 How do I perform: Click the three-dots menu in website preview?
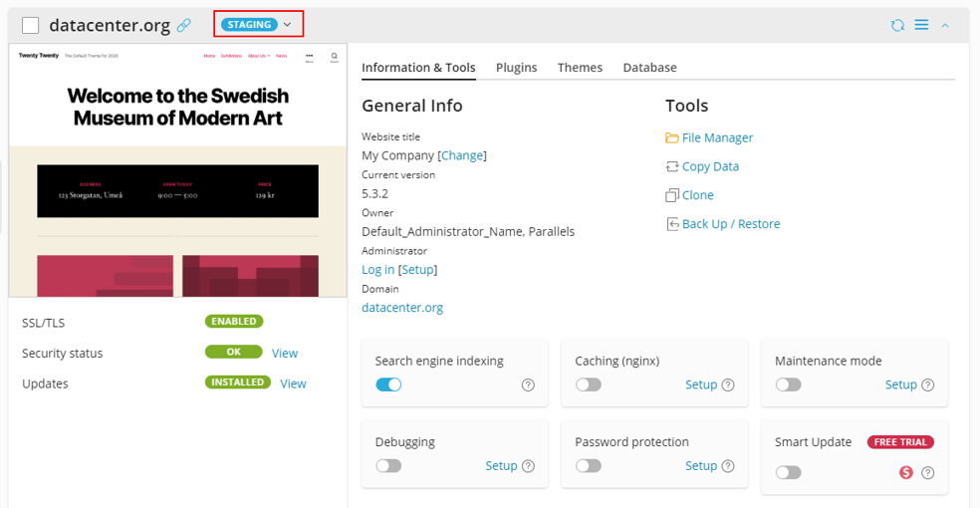tap(310, 56)
